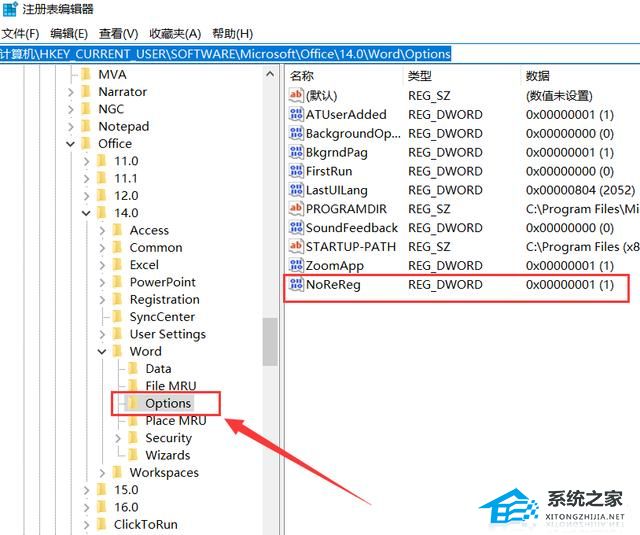Expand the Narrator key

coord(71,92)
